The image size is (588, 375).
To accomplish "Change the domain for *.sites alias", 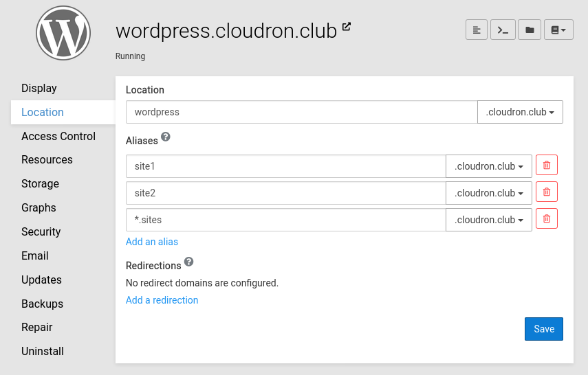I will pos(488,220).
